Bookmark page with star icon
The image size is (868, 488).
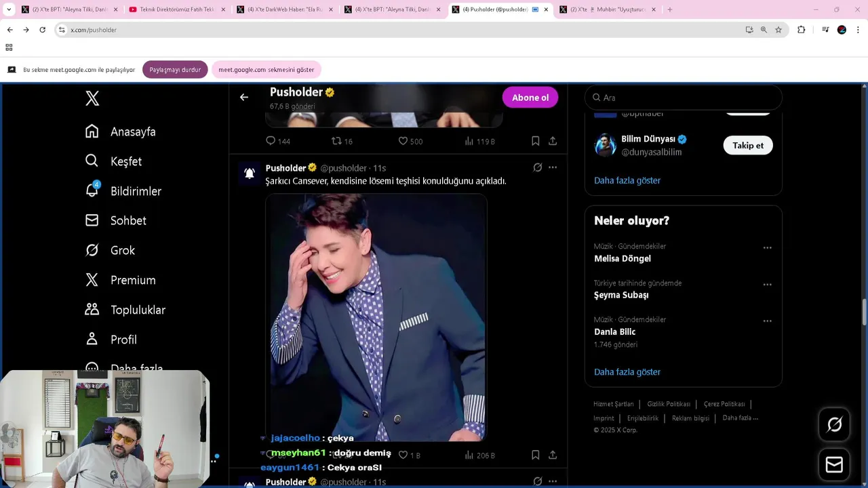[778, 30]
